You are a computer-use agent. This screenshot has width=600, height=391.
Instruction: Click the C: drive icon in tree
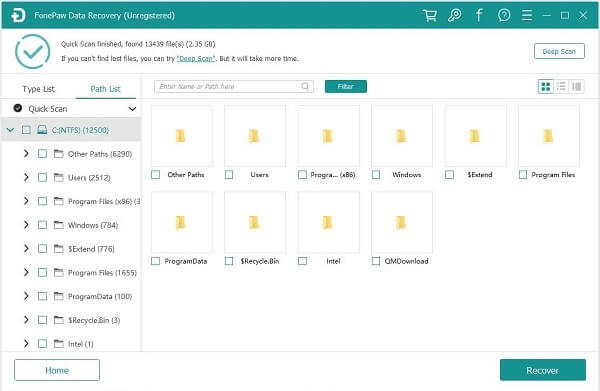pos(42,130)
